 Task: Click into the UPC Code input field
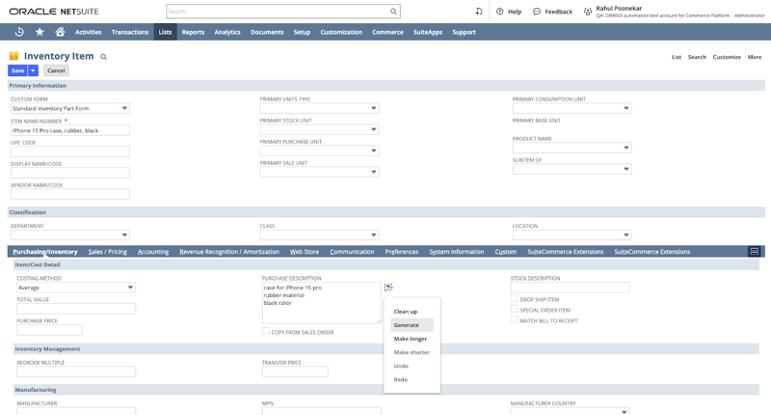tap(70, 152)
